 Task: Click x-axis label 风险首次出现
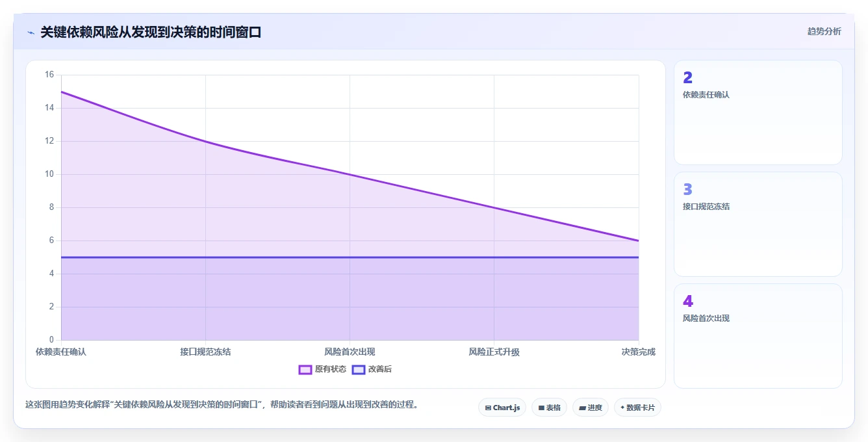click(x=350, y=352)
